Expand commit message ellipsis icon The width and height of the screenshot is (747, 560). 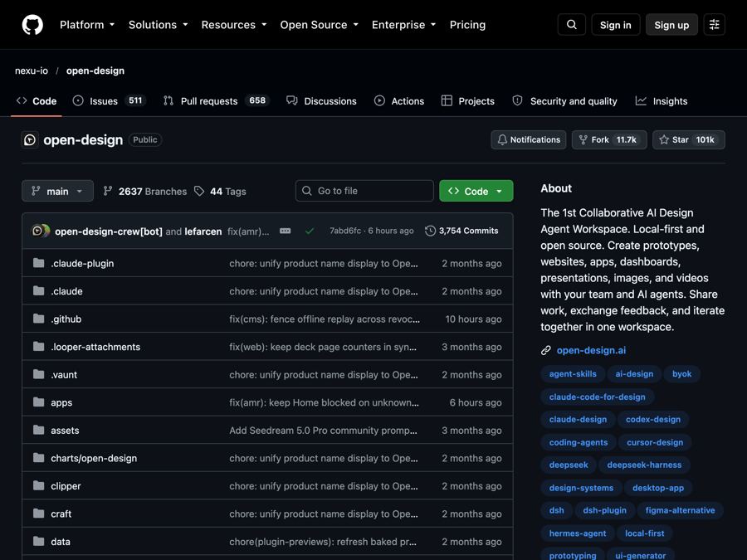coord(285,231)
